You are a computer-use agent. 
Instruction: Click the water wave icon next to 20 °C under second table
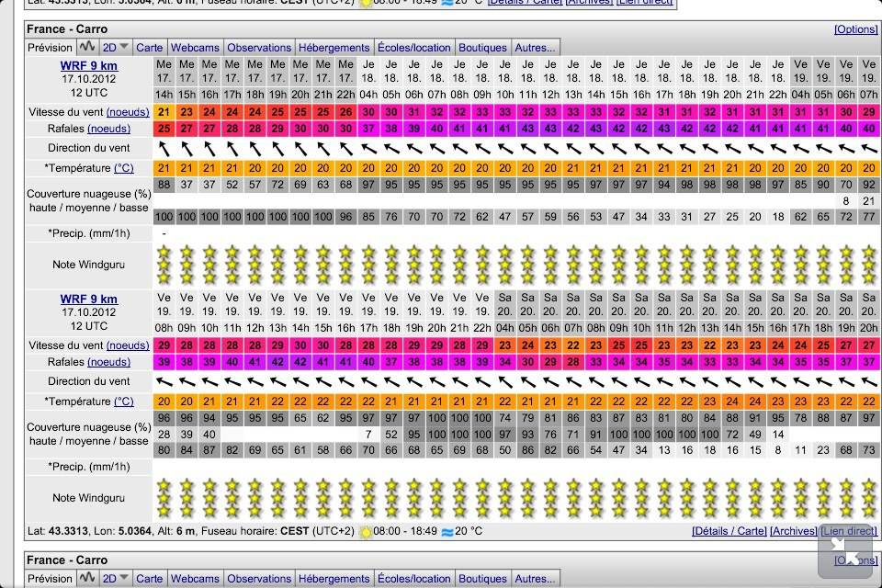coord(447,531)
